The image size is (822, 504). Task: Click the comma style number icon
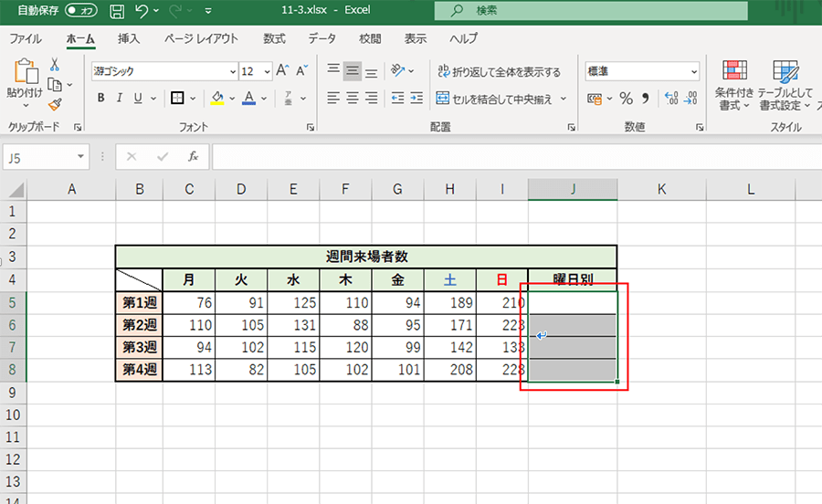point(646,99)
